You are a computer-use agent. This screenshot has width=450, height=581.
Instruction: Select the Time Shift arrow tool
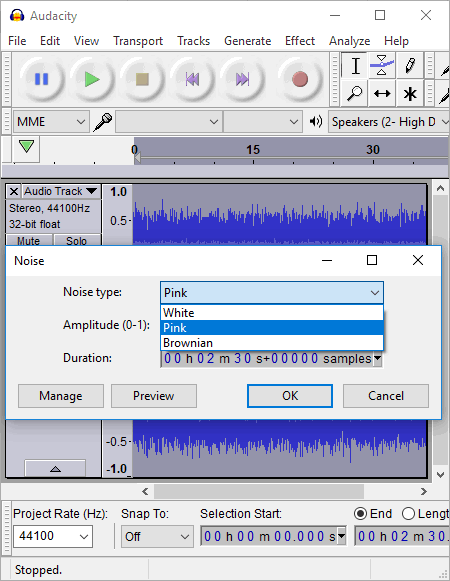pos(382,93)
